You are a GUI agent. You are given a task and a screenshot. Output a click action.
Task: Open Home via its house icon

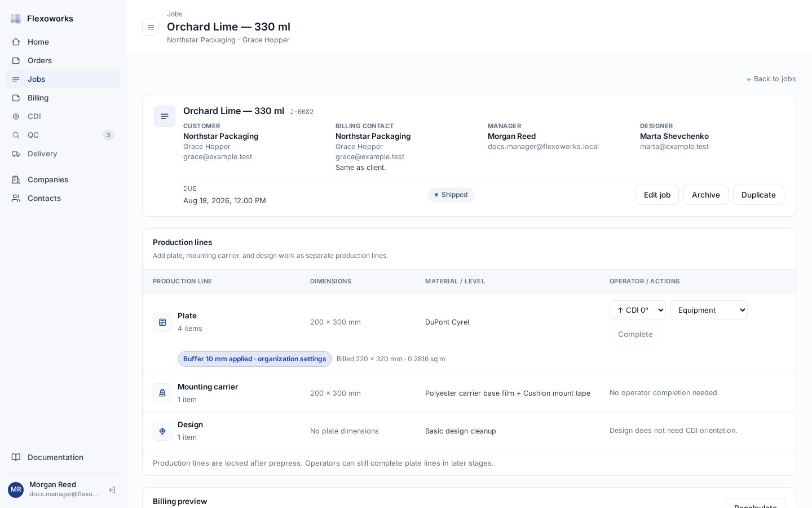pyautogui.click(x=16, y=42)
